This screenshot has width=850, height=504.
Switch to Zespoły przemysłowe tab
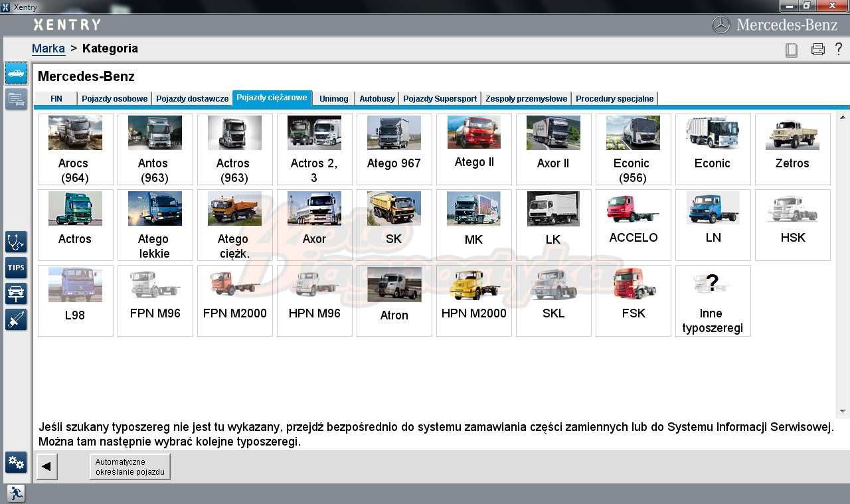tap(527, 98)
